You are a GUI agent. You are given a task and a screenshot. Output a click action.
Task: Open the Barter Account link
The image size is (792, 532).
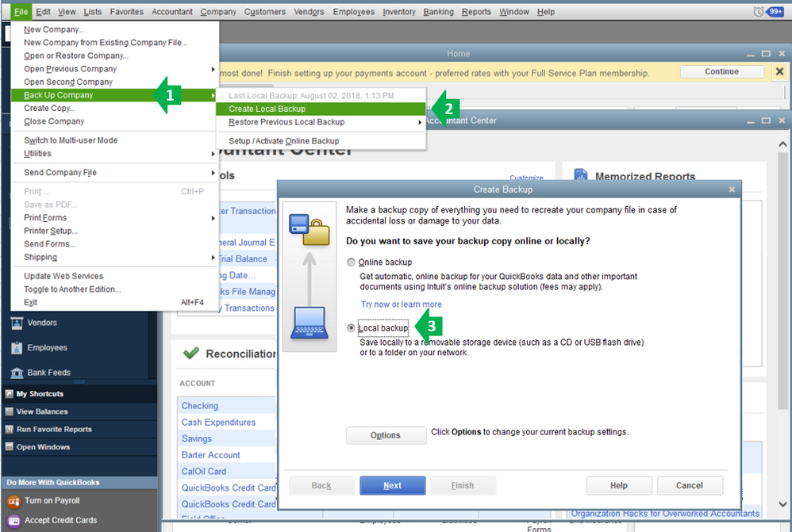click(x=210, y=455)
